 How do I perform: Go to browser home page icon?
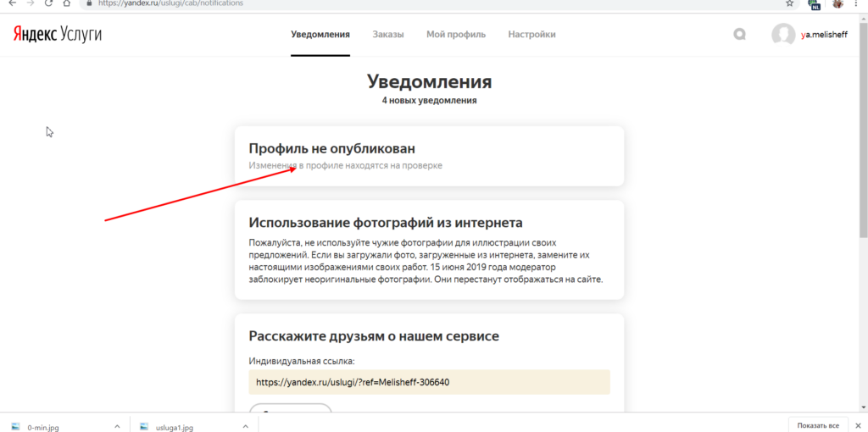66,3
